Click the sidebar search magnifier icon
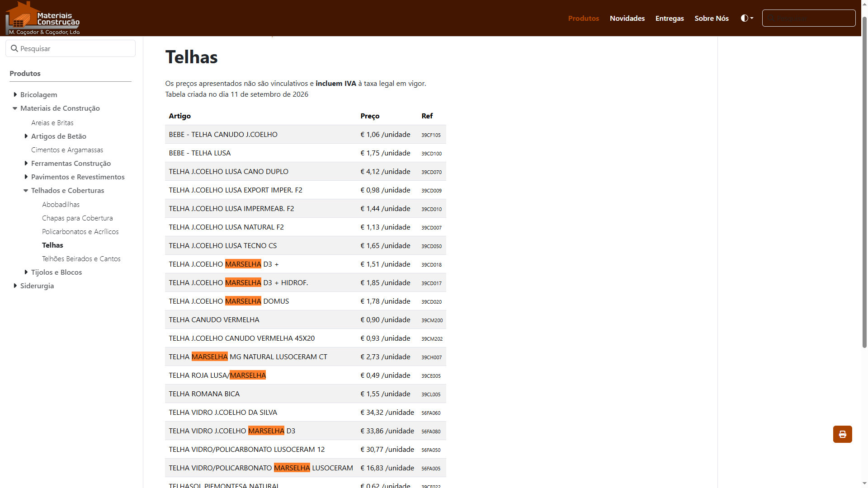This screenshot has height=488, width=868. [x=14, y=48]
